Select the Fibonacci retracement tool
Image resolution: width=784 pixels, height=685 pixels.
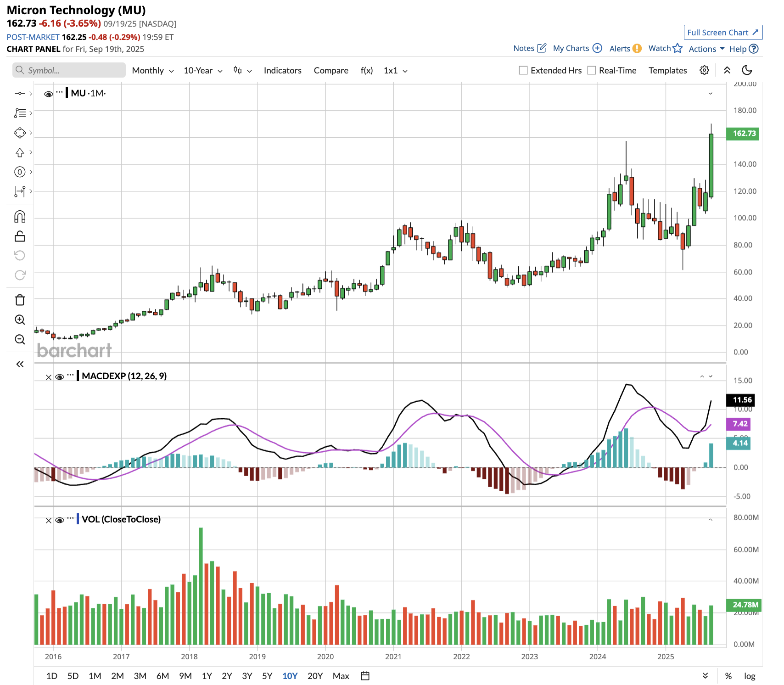tap(20, 113)
